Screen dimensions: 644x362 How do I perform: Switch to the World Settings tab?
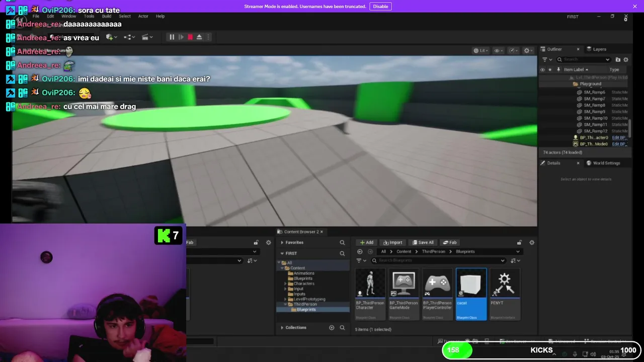pyautogui.click(x=606, y=163)
